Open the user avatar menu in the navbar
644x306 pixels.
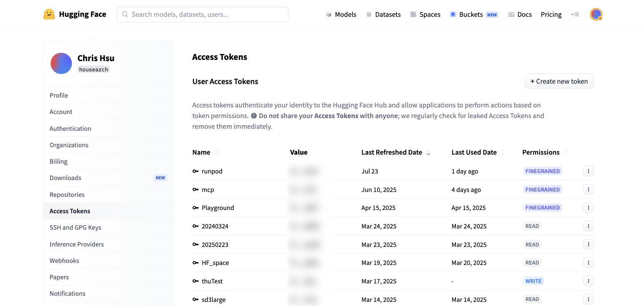coord(596,14)
